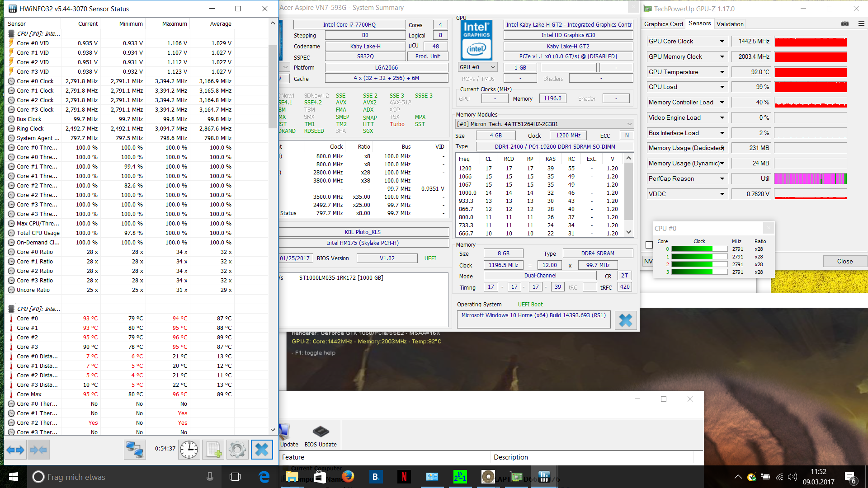Open the remote network computers icon

point(135,450)
